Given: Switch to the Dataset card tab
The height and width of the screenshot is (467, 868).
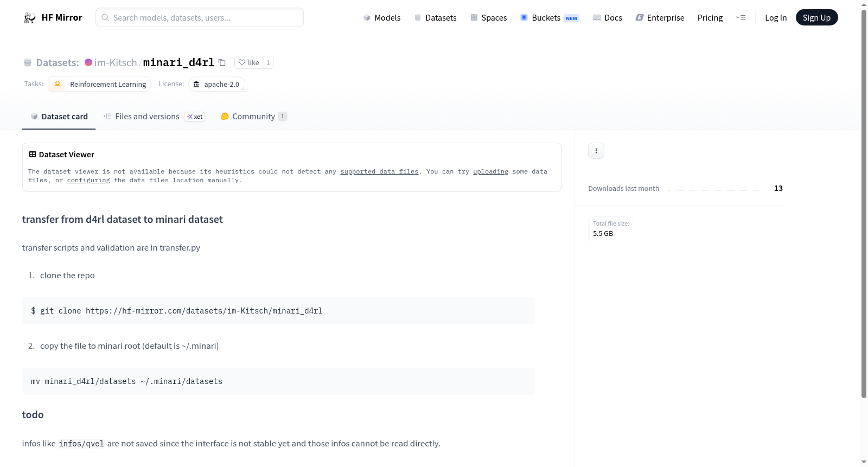Looking at the screenshot, I should coord(59,117).
